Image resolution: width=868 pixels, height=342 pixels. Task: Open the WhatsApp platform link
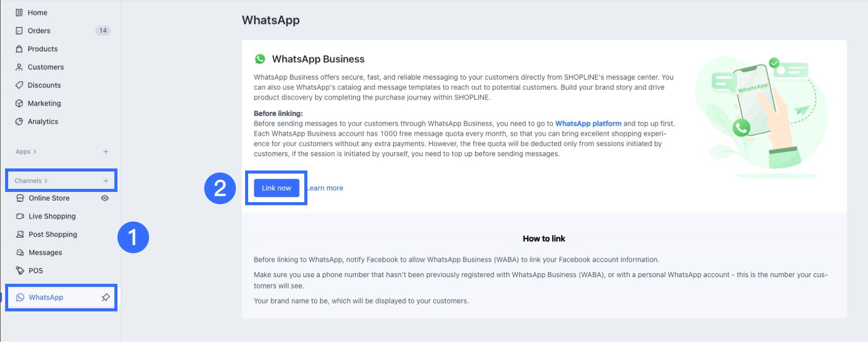click(588, 124)
